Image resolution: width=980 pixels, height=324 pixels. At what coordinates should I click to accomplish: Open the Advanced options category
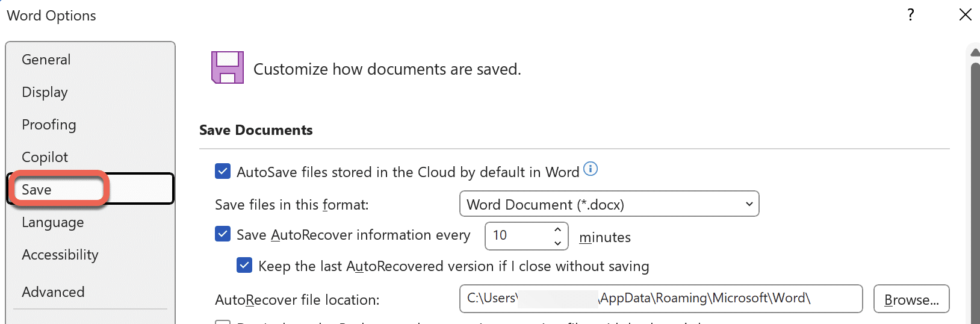point(54,292)
